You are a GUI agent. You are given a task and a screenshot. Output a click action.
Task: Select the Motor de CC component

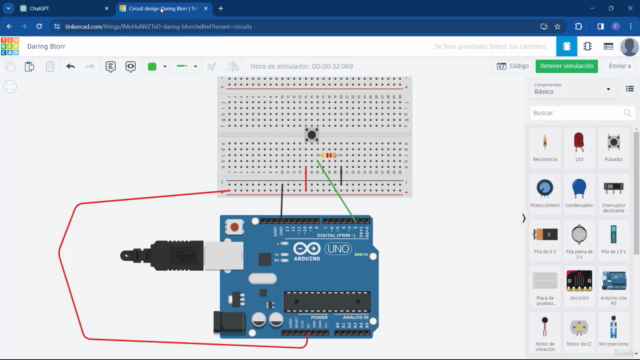pos(579,332)
